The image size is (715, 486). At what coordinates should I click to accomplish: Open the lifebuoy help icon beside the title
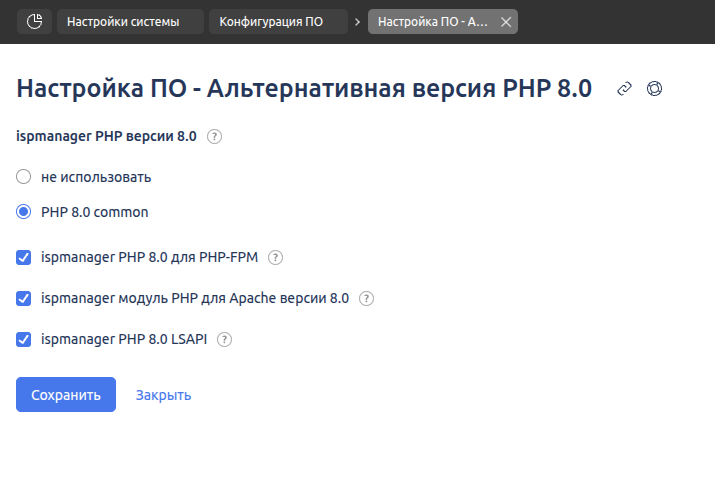tap(655, 89)
